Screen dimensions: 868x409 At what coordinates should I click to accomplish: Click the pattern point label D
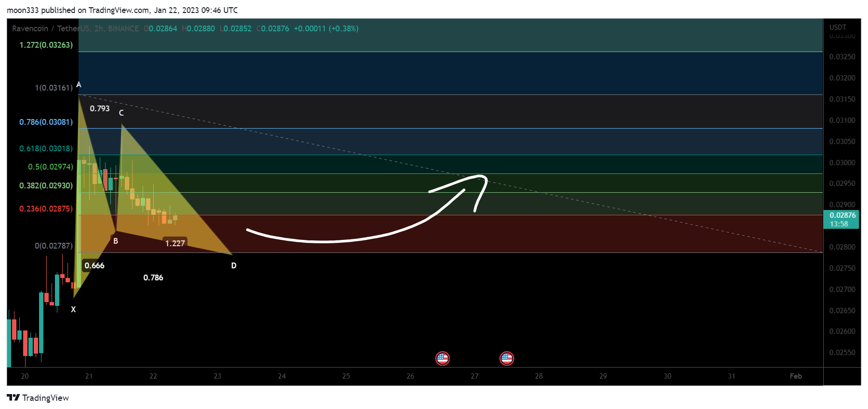[234, 265]
